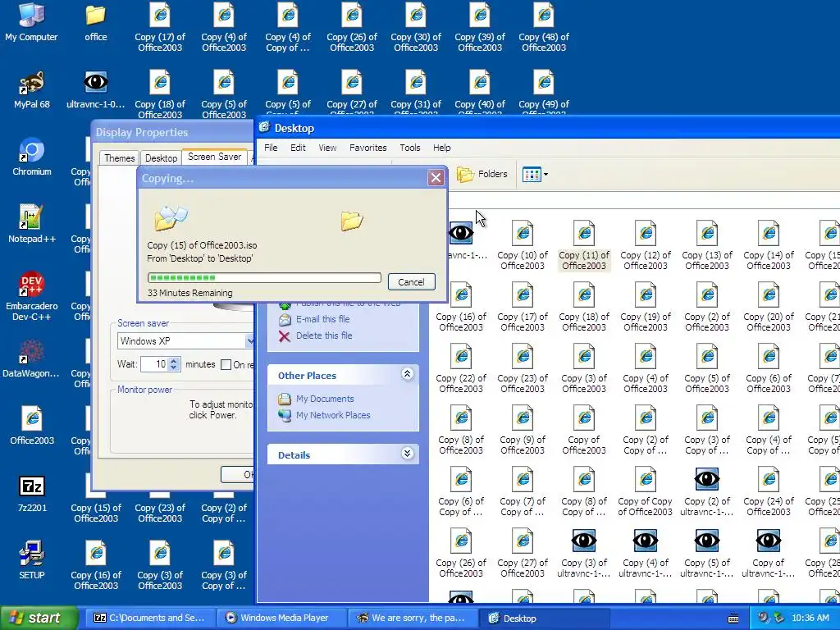Launch MyPal 68 browser shortcut

[x=32, y=89]
